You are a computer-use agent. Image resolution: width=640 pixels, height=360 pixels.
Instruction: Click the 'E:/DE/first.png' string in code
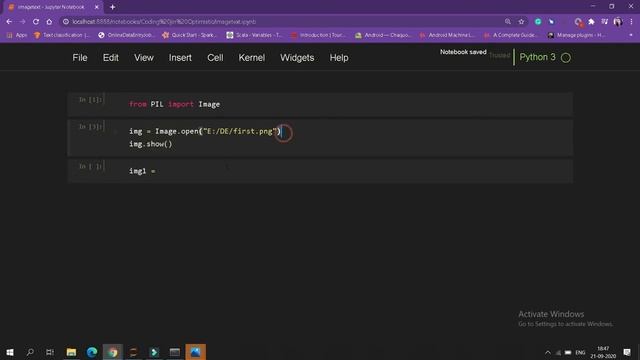pyautogui.click(x=239, y=131)
